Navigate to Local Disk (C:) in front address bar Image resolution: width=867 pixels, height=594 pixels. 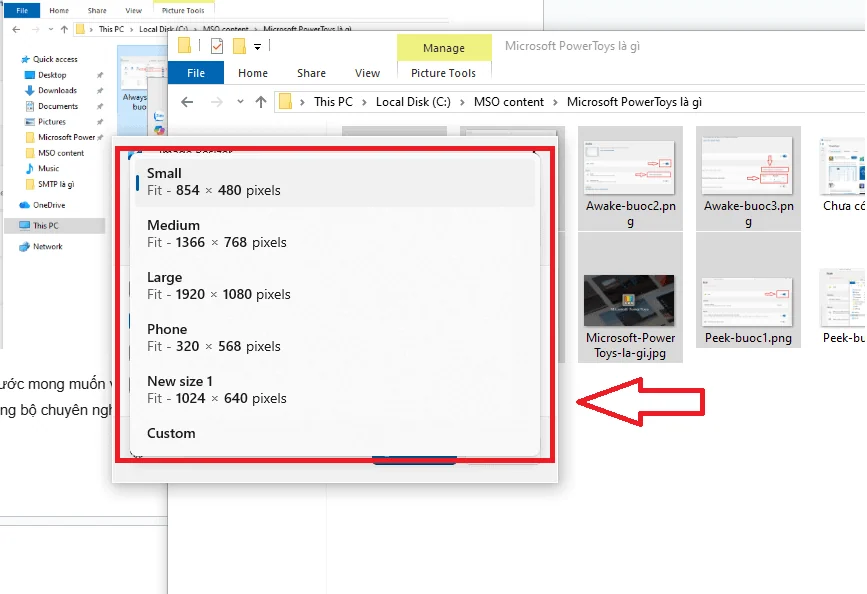413,102
